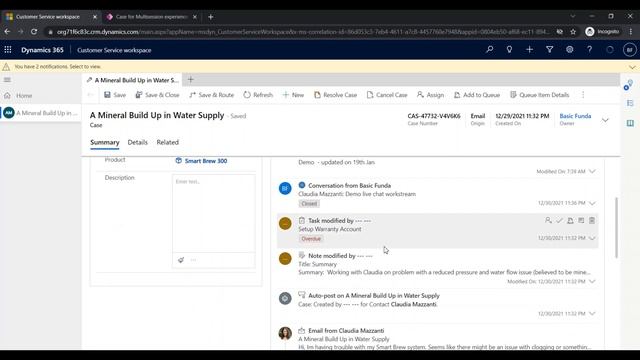Image resolution: width=640 pixels, height=360 pixels.
Task: Click the lightbulb assistant icon
Action: click(x=509, y=50)
